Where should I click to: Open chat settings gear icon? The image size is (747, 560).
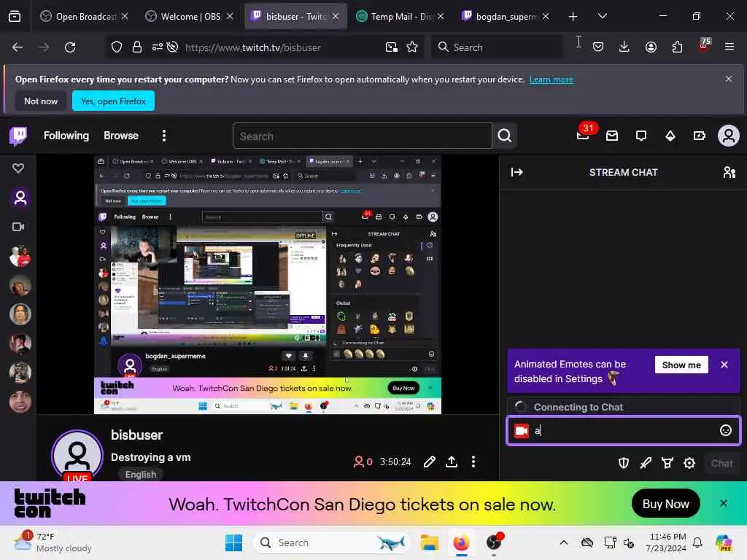pos(689,463)
